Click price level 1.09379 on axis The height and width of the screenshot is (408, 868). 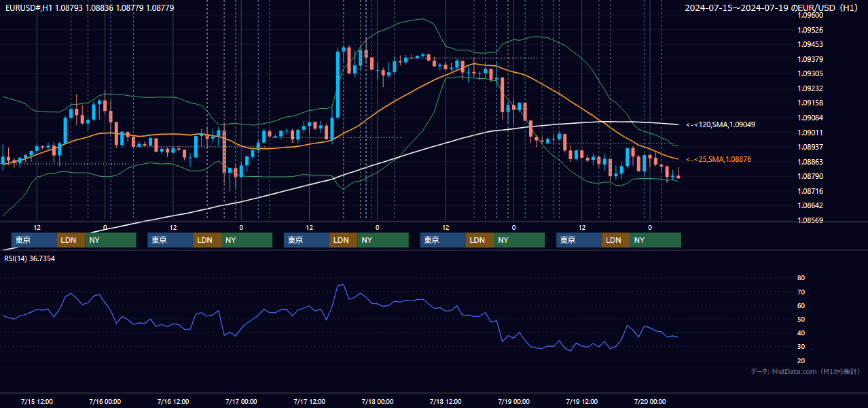(x=810, y=59)
